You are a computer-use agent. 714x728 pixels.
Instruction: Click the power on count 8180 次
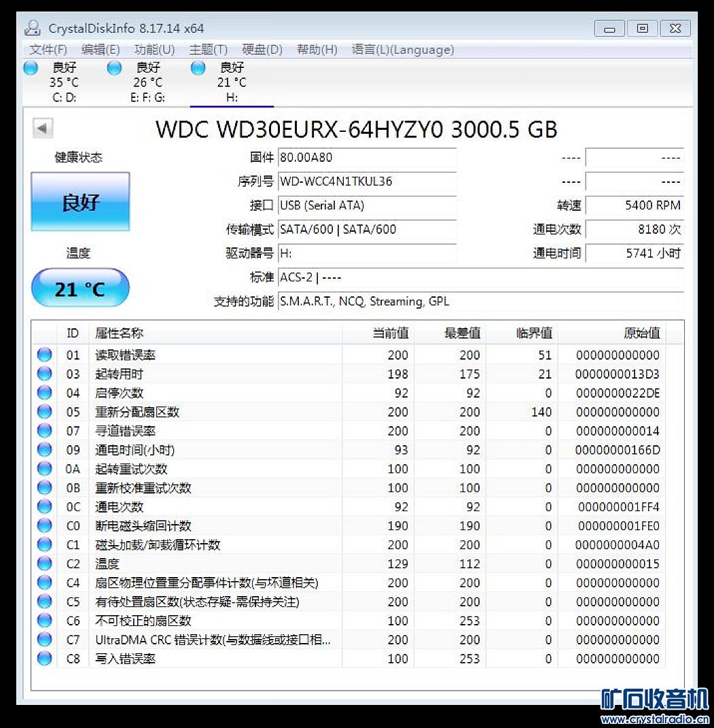635,229
